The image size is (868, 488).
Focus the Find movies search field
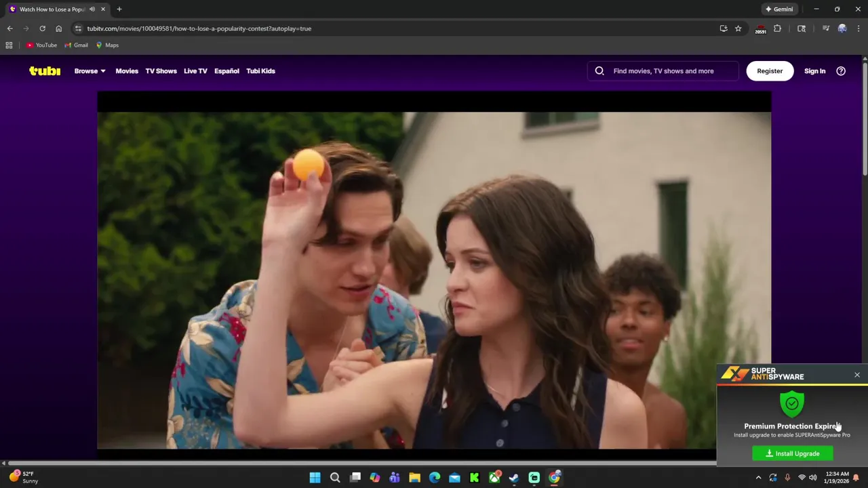[663, 70]
